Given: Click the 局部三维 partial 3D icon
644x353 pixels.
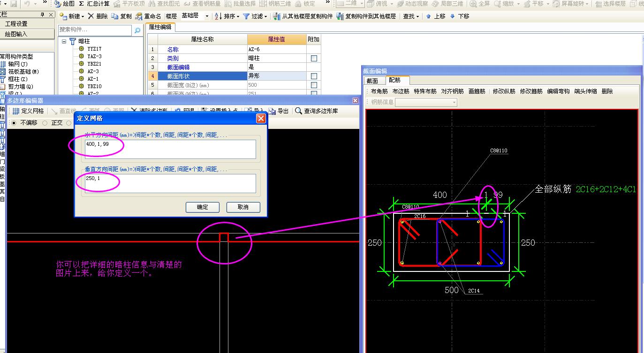Looking at the screenshot, I should 435,4.
